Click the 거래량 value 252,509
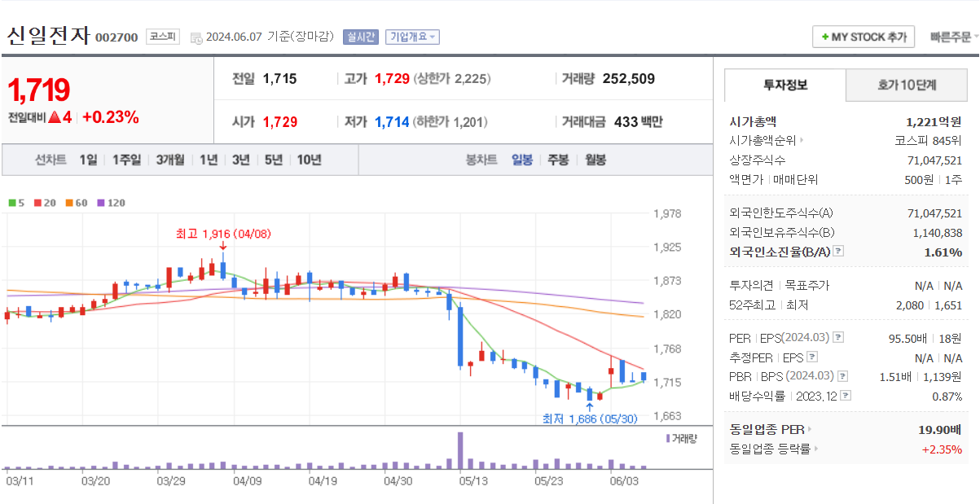Viewport: 980px width, 504px height. [x=629, y=79]
